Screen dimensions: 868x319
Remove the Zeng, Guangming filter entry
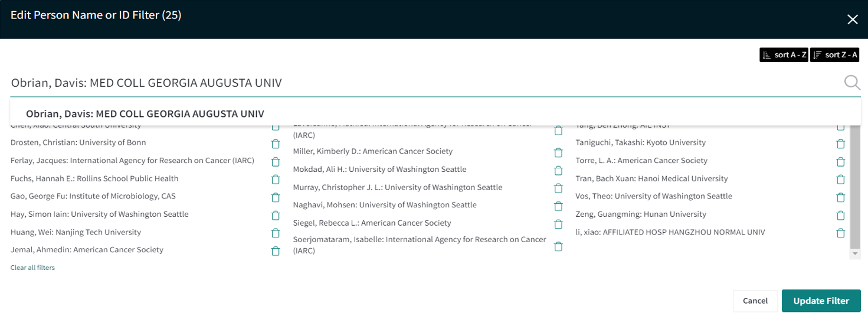(840, 215)
